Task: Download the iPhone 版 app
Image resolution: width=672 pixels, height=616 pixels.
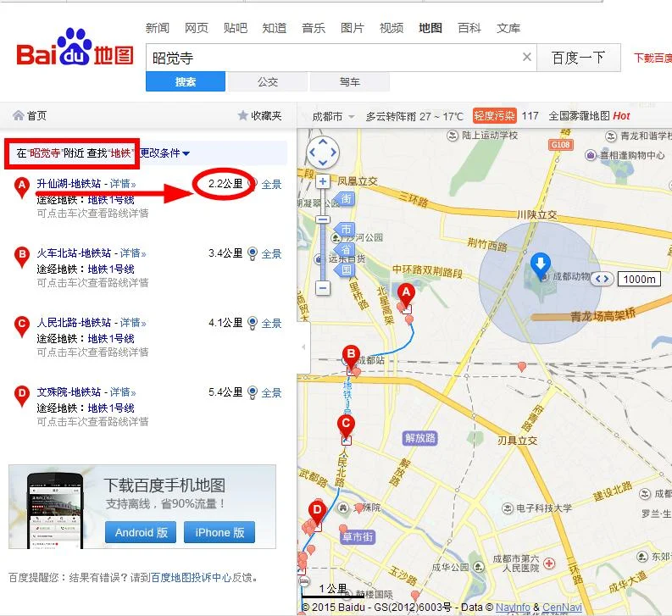Action: pos(219,532)
